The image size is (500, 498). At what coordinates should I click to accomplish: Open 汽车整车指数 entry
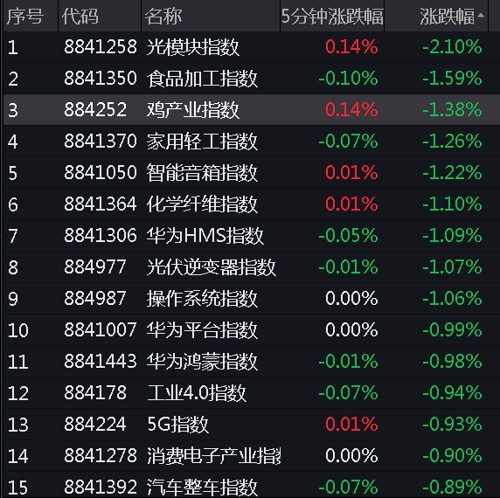coord(202,487)
